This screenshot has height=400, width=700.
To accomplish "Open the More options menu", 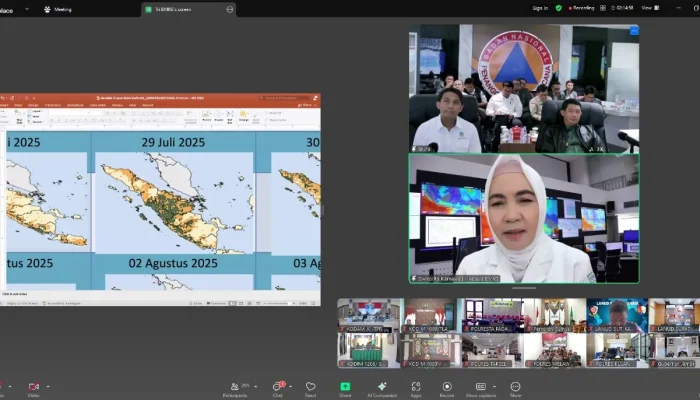I will (x=515, y=389).
